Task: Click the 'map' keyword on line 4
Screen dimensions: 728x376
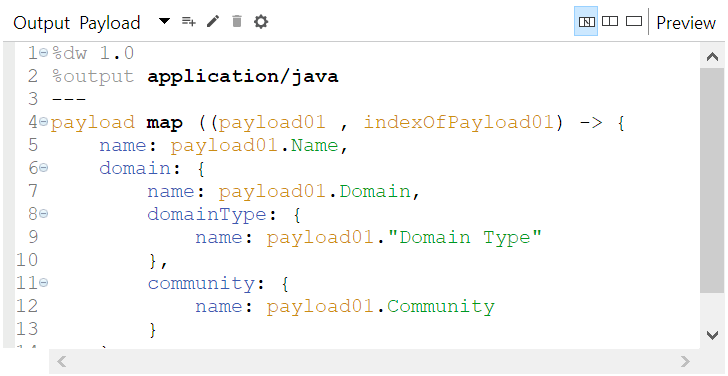Action: [x=165, y=123]
